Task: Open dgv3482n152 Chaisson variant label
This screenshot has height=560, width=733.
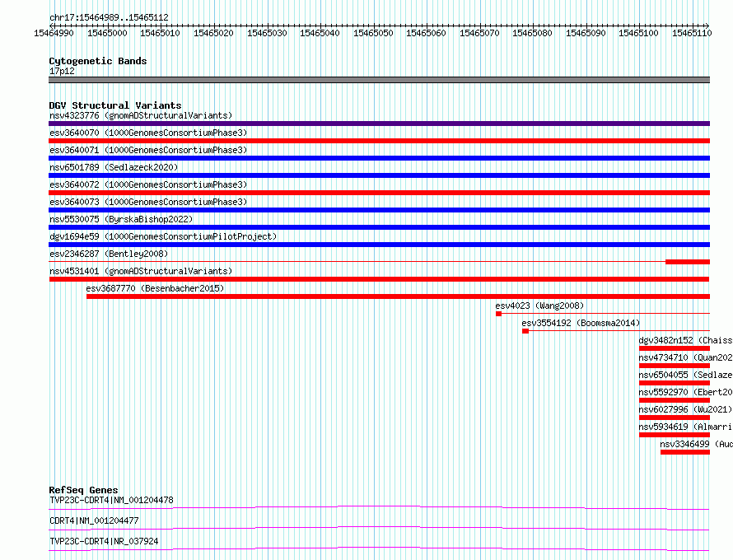Action: click(x=685, y=340)
